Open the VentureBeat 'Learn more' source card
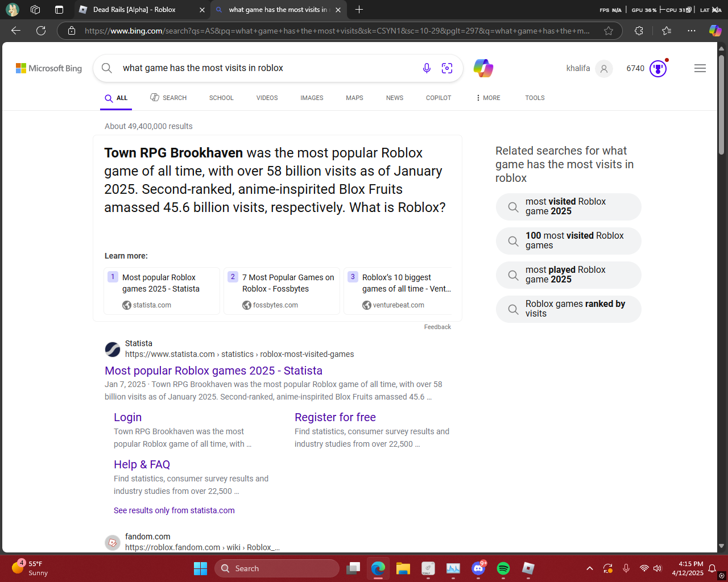This screenshot has height=582, width=728. click(398, 291)
